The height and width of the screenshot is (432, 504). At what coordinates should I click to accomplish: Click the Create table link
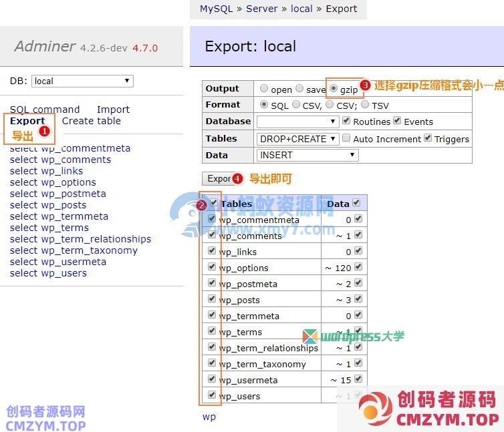(91, 121)
